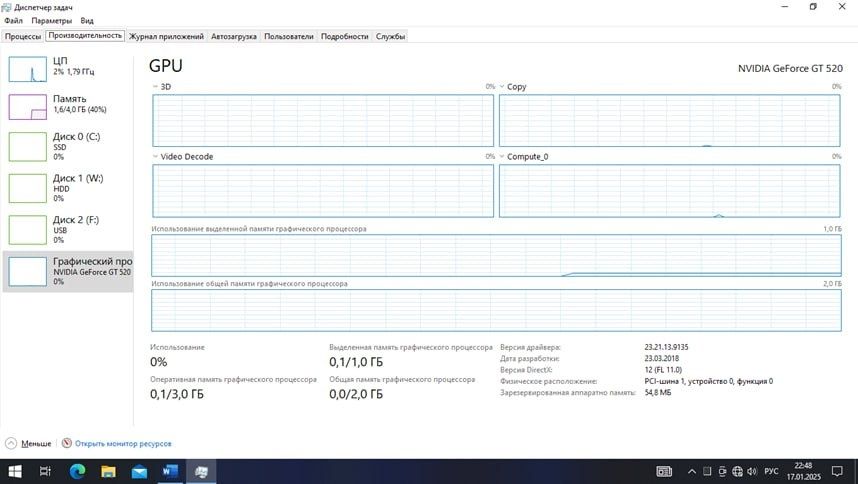
Task: Open the Параметры menu
Action: [51, 21]
